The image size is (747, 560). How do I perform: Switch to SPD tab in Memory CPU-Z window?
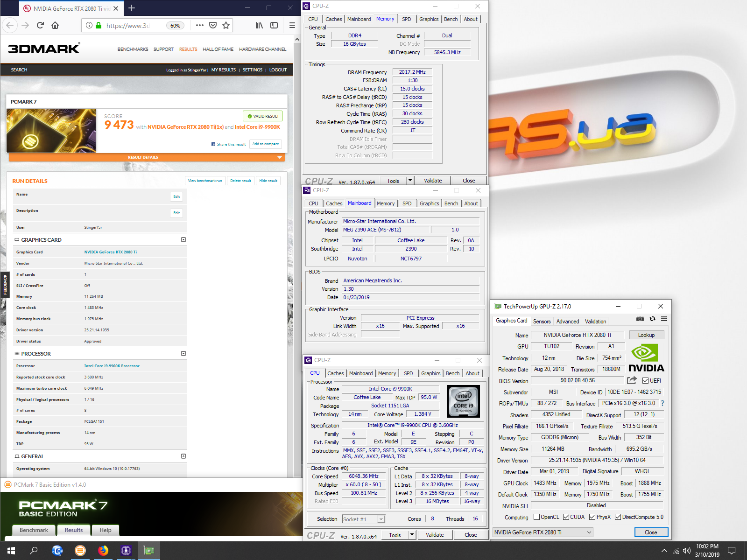coord(407,19)
